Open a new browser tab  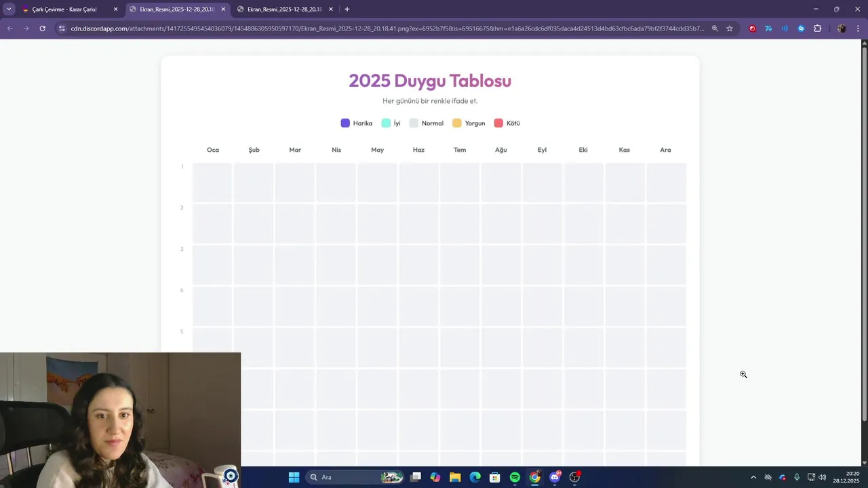[x=347, y=9]
